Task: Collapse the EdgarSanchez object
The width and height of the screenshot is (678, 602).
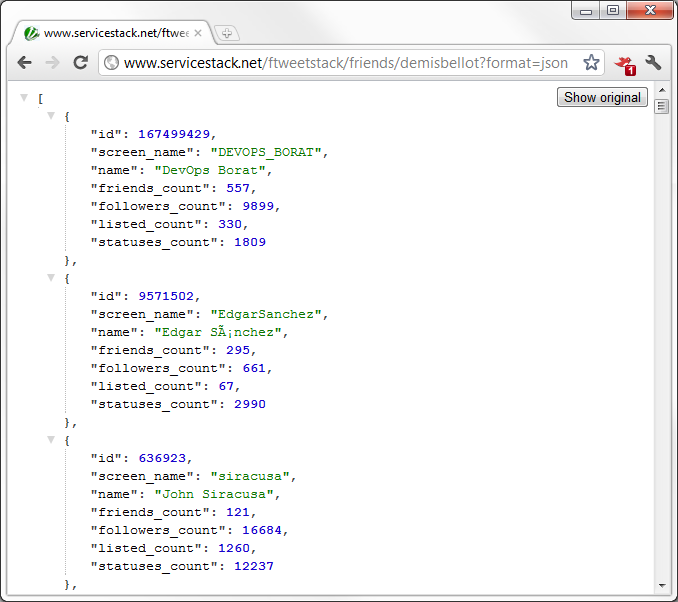Action: pos(51,278)
